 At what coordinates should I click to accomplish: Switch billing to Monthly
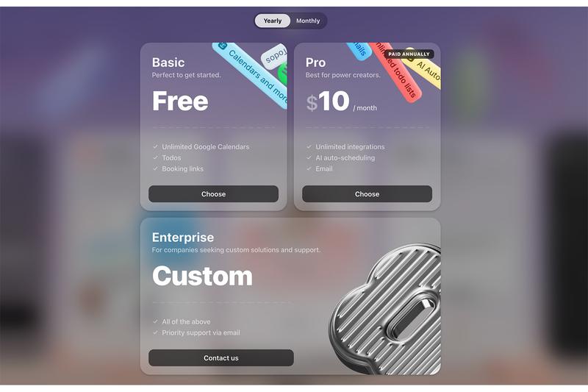coord(308,21)
